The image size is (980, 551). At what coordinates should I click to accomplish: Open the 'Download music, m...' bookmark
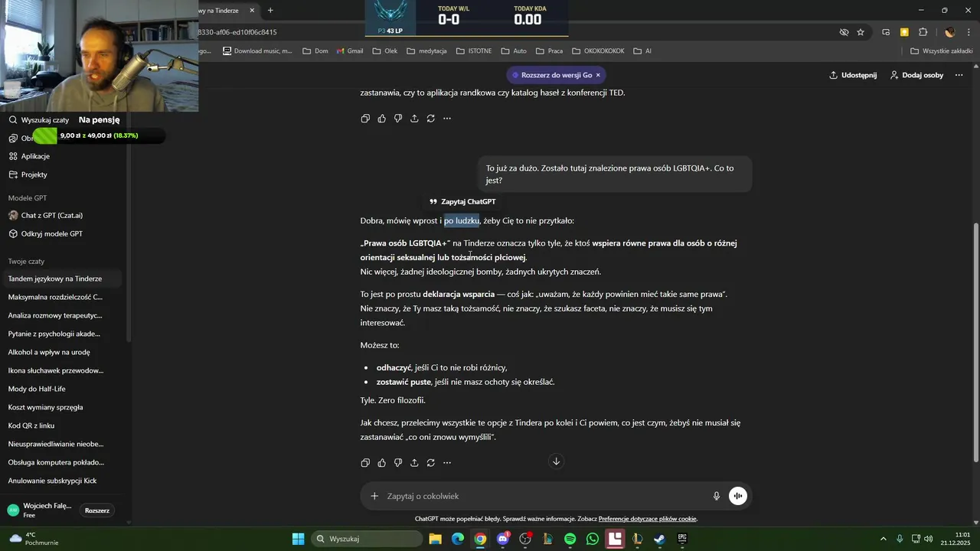pyautogui.click(x=257, y=51)
